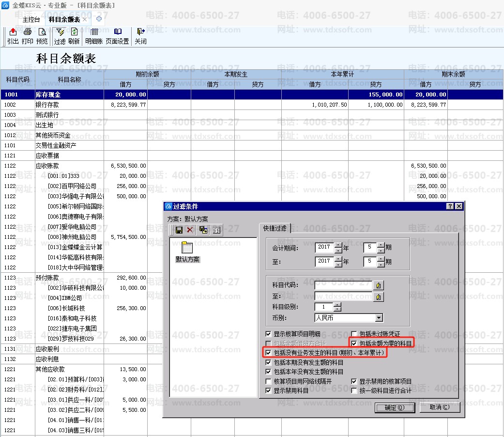Toggle 显示核算项目明细 checkbox
Viewport: 504px width, 437px height.
[x=268, y=334]
